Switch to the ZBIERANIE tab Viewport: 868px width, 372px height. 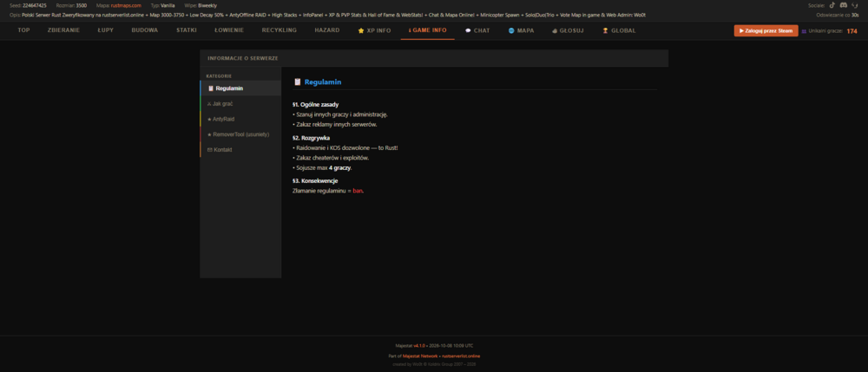click(63, 30)
